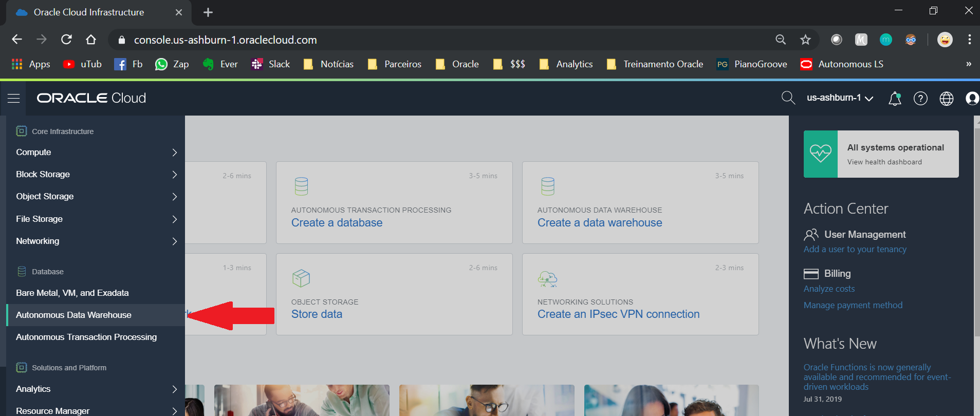Open the new tab plus button

(x=208, y=12)
